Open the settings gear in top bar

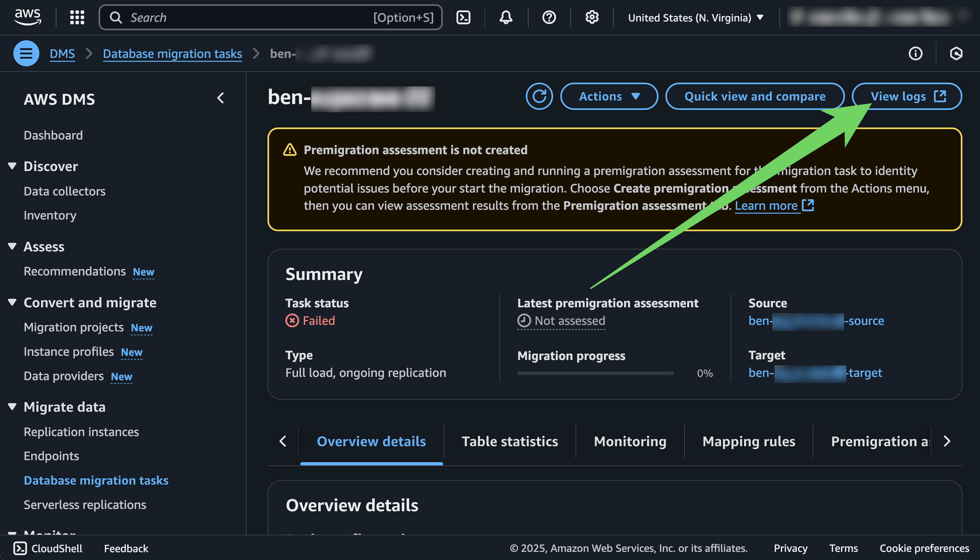click(592, 17)
